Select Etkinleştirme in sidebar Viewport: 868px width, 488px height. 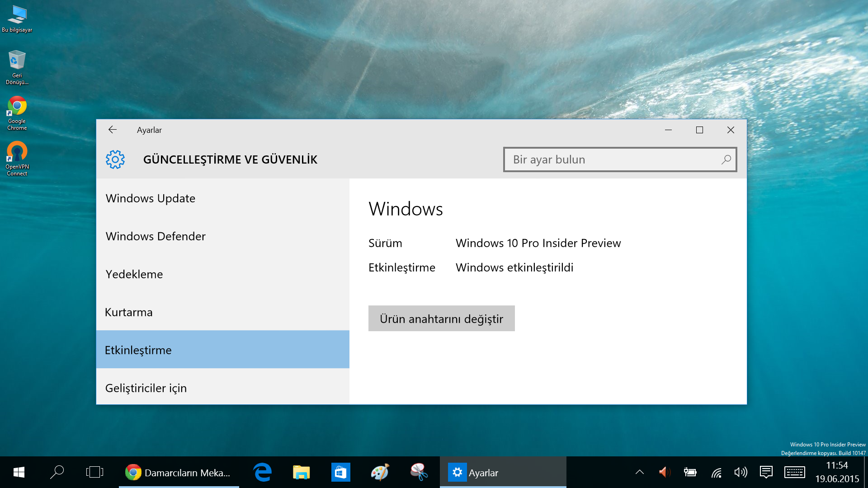(x=222, y=349)
